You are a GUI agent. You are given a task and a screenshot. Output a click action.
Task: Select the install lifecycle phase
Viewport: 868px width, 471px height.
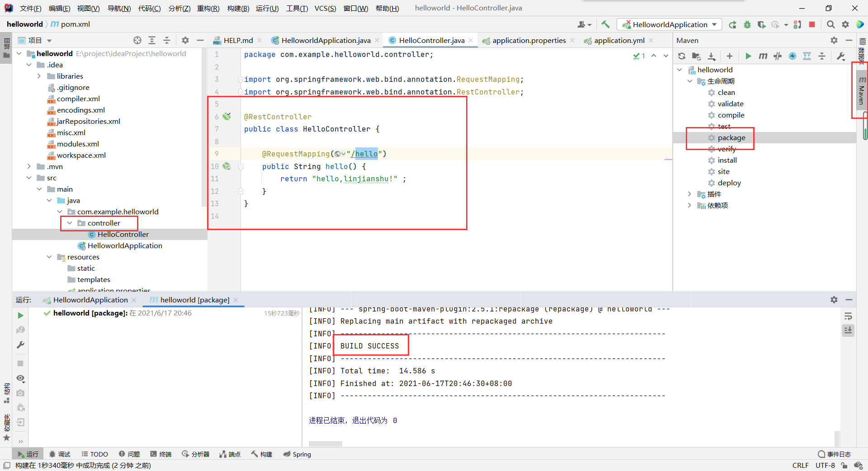pyautogui.click(x=727, y=160)
